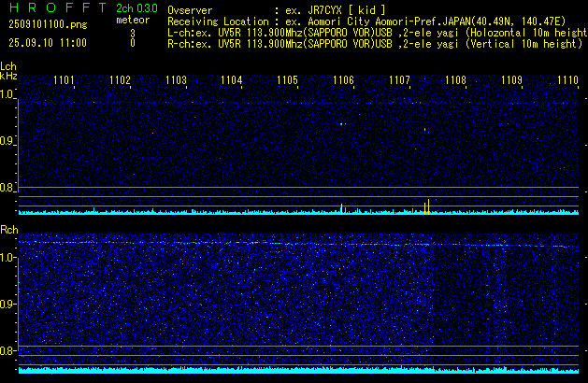This screenshot has width=588, height=383.
Task: Click the 1102 time marker
Action: tap(120, 80)
